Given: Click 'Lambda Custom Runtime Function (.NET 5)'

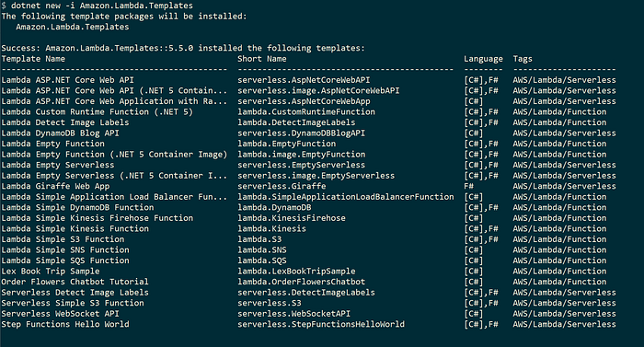Looking at the screenshot, I should coord(97,111).
